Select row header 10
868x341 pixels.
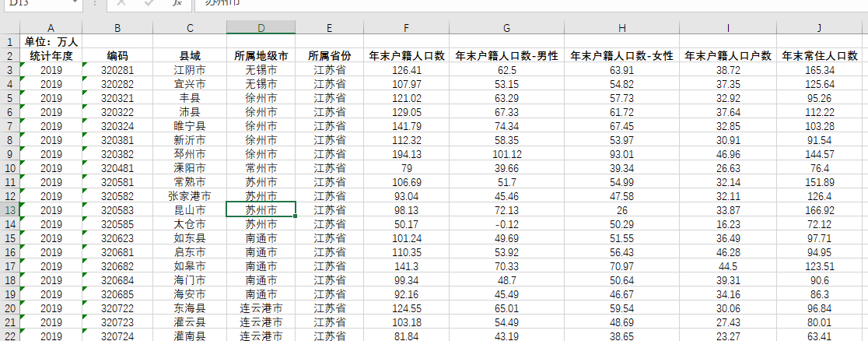coord(9,168)
